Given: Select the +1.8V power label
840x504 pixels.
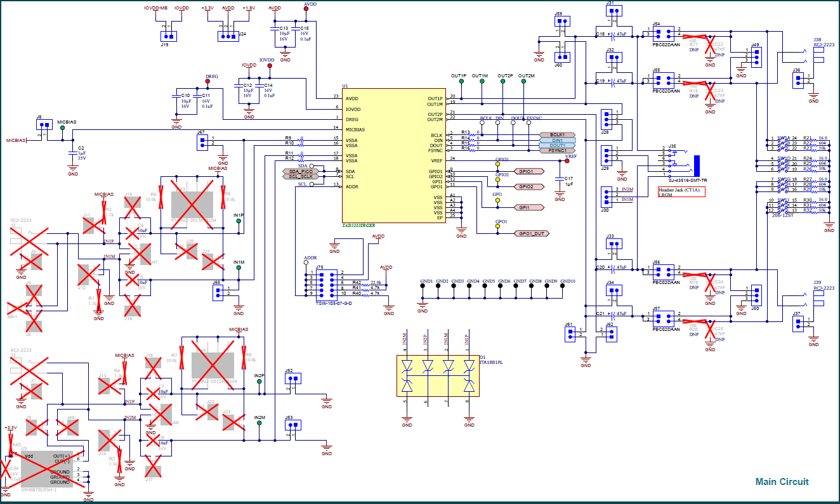Looking at the screenshot, I should (249, 8).
